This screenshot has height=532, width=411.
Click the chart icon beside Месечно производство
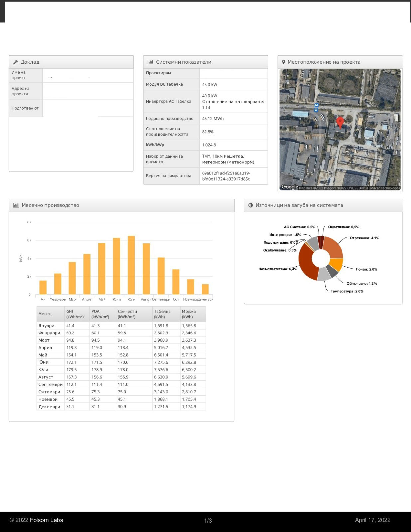[x=16, y=205]
